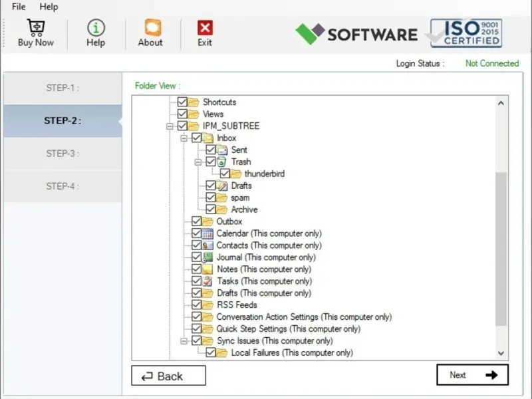Select the Conversation Action Settings tree row
This screenshot has width=532, height=399.
[304, 317]
